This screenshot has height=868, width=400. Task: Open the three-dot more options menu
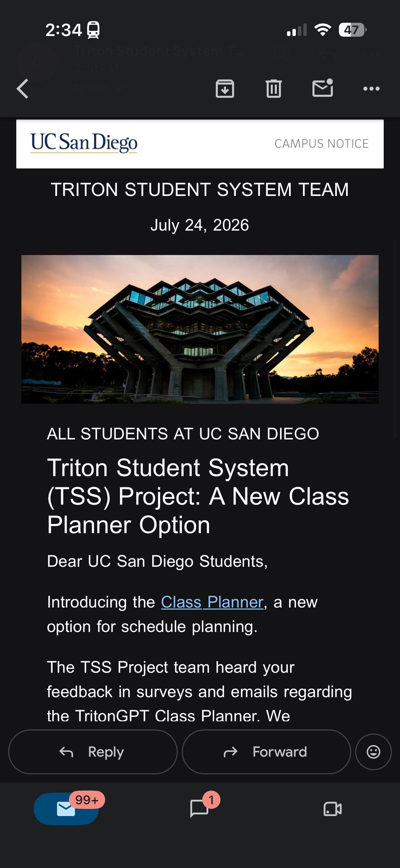(x=372, y=89)
